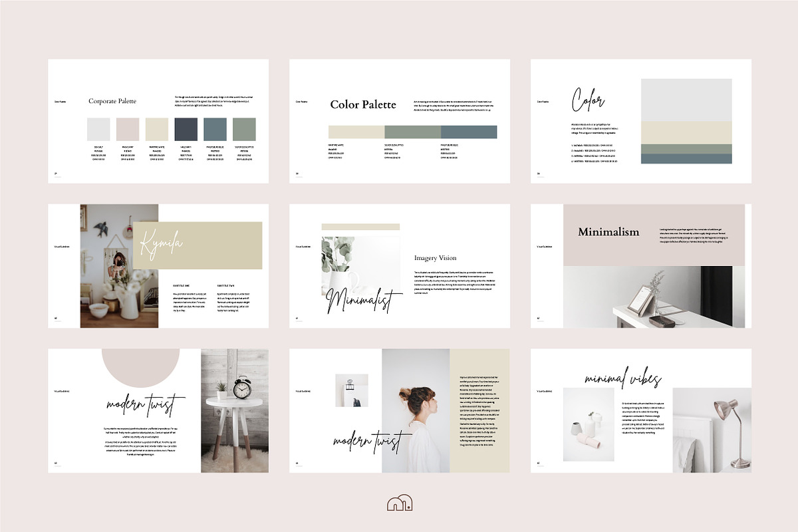Screen dimensions: 798x532
Task: Click the 'Corporate Palette' heading
Action: (x=112, y=101)
